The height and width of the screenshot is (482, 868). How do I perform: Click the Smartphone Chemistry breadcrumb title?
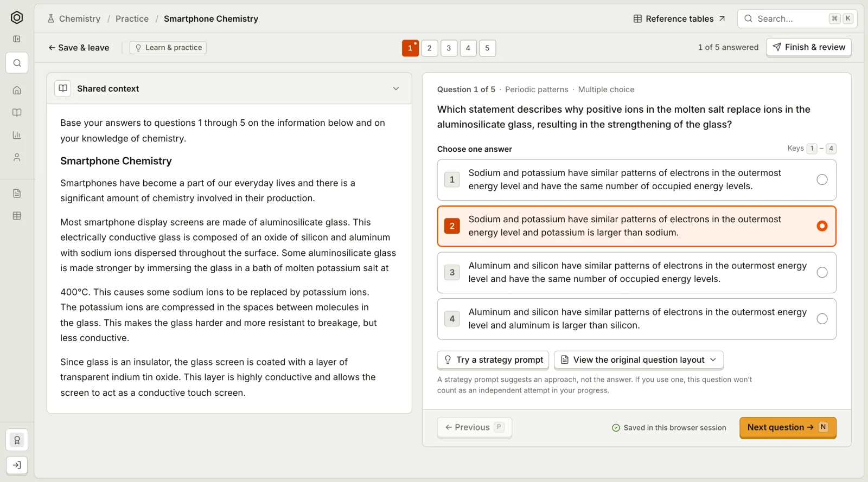click(x=211, y=18)
